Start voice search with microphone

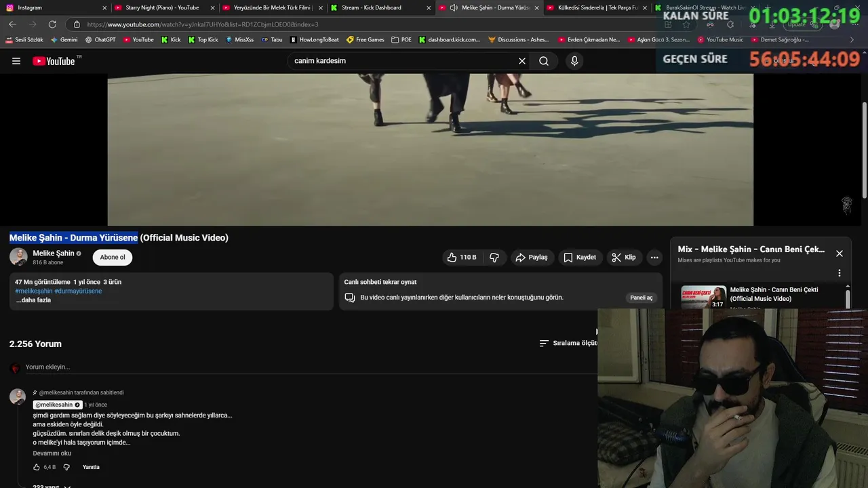click(x=574, y=61)
